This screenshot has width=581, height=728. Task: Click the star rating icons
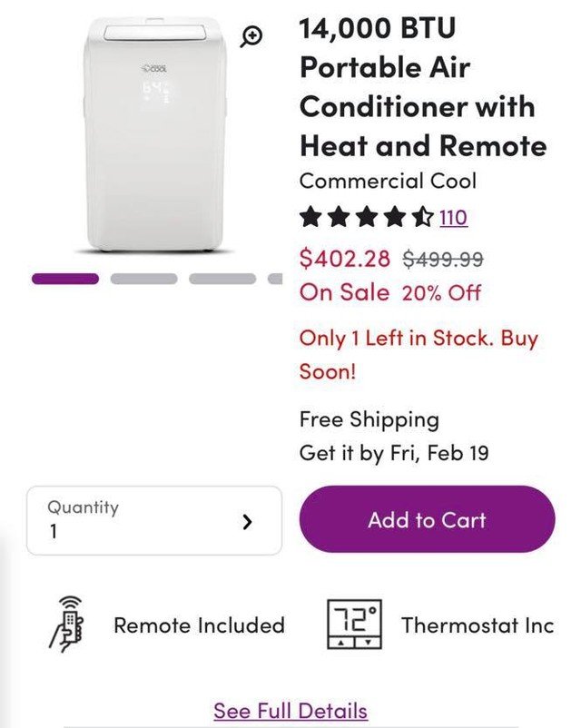click(366, 218)
